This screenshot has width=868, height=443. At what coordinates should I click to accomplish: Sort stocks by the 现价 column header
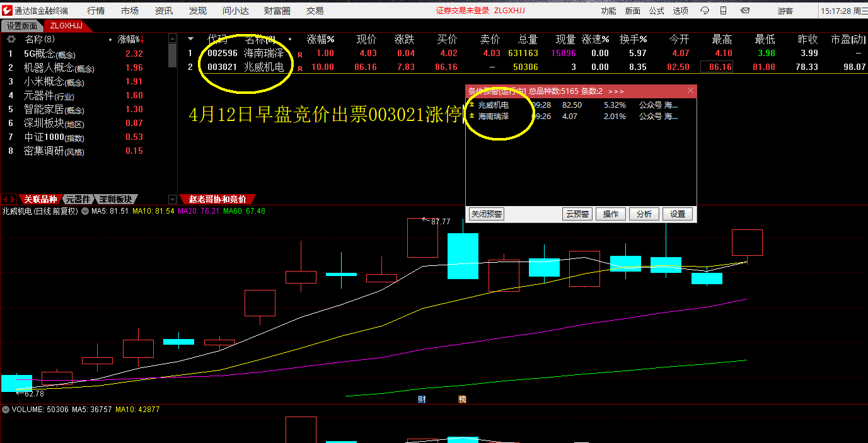pos(366,39)
